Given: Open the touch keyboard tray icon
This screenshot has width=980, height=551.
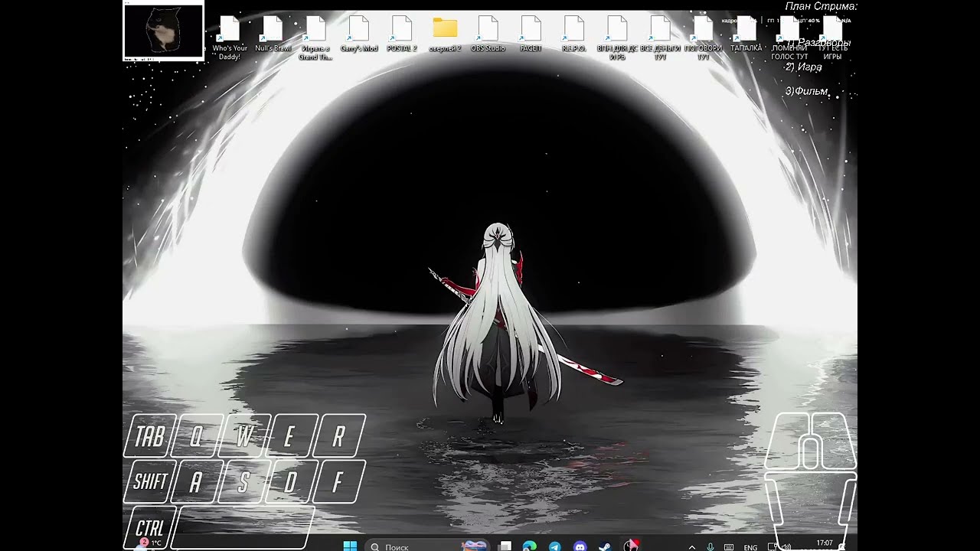Looking at the screenshot, I should pos(729,547).
